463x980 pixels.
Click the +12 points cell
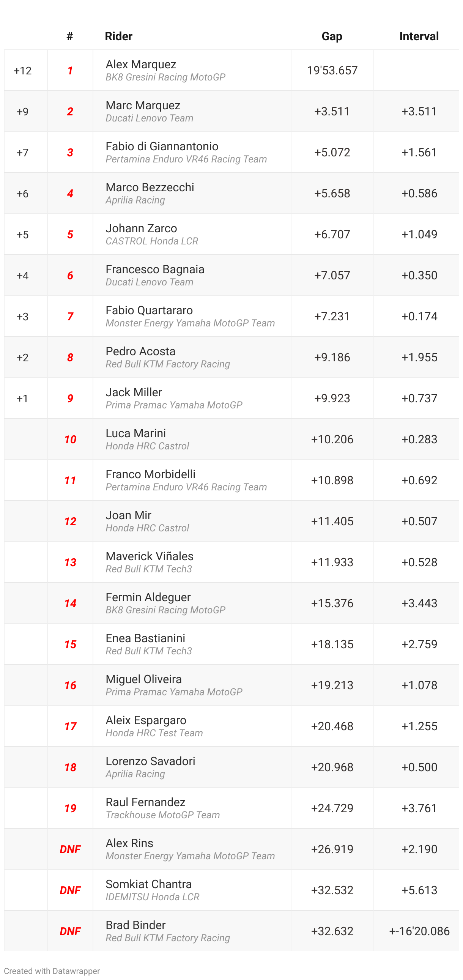22,71
